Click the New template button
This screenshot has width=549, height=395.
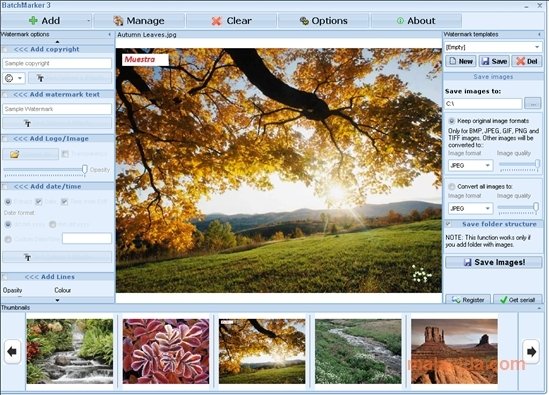click(x=460, y=61)
